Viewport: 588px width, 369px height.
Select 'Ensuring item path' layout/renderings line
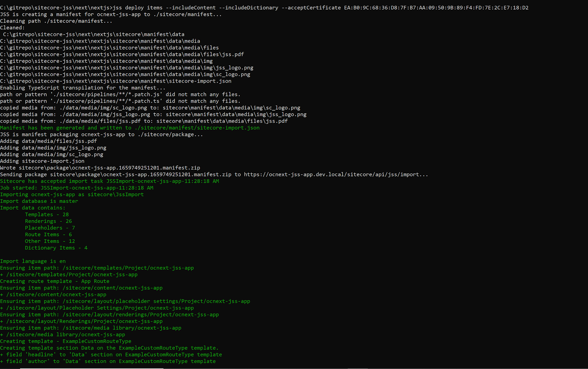(x=110, y=315)
